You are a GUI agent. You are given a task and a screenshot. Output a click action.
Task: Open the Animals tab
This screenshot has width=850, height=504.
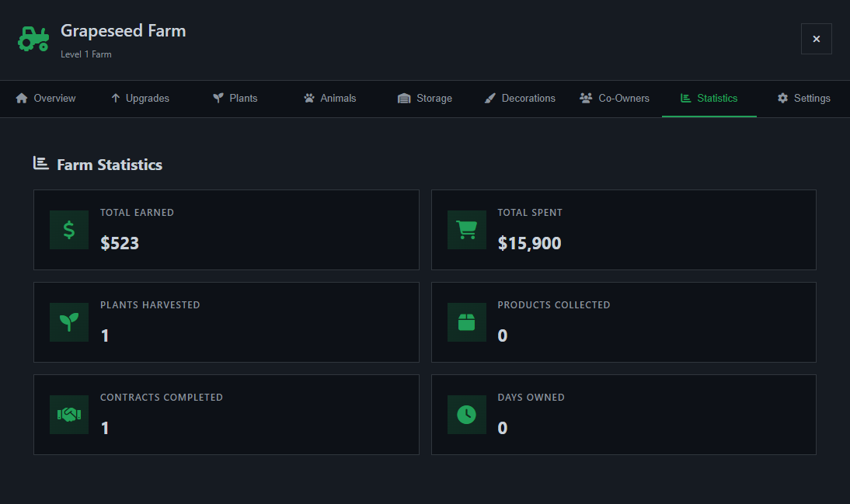[x=329, y=99]
